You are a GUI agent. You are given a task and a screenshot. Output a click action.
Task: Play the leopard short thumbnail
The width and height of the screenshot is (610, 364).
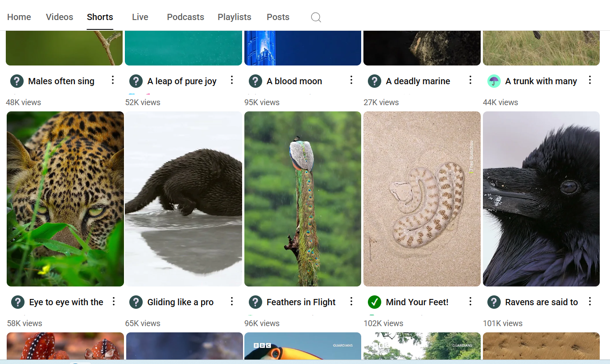click(65, 199)
